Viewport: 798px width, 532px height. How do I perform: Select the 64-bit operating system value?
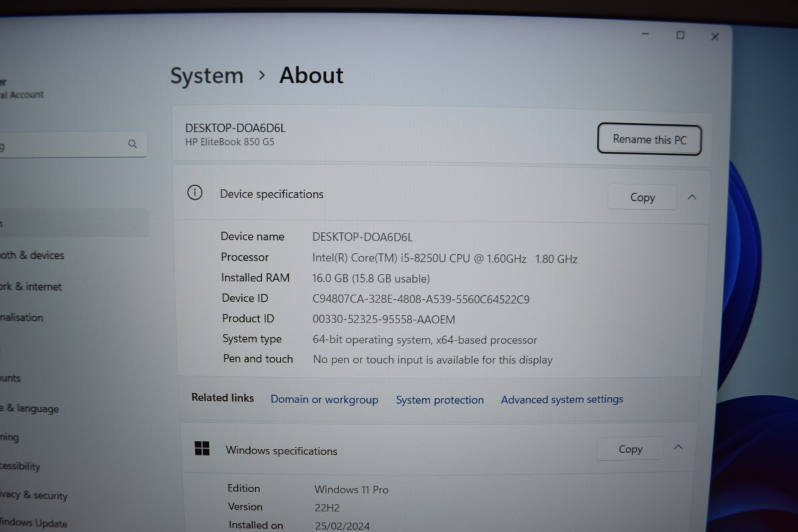tap(425, 340)
